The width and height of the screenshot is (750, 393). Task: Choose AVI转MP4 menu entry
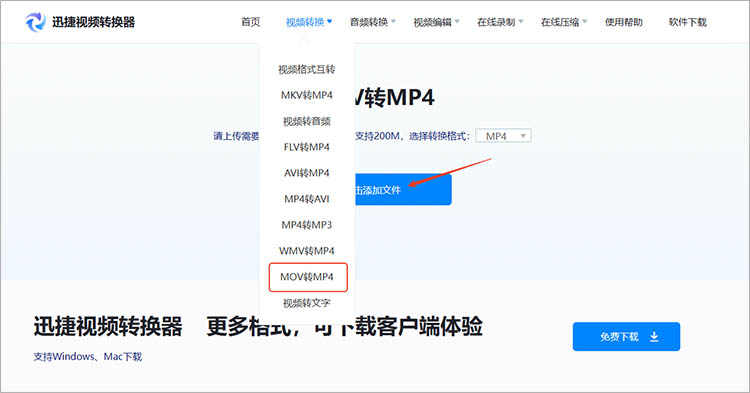point(307,173)
